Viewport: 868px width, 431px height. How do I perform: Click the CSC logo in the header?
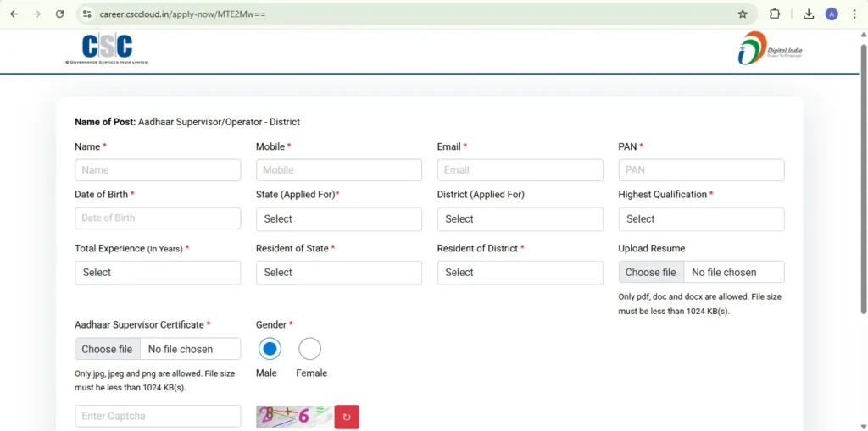click(x=107, y=50)
